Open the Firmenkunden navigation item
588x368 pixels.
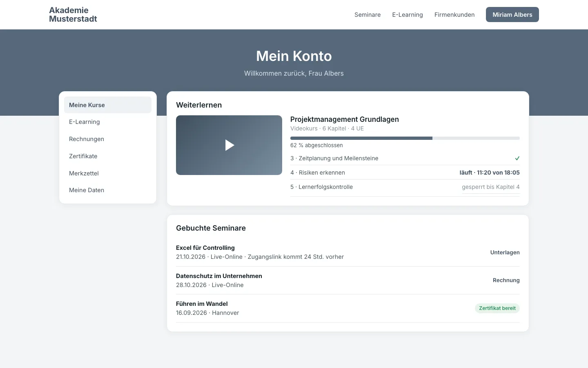click(454, 15)
